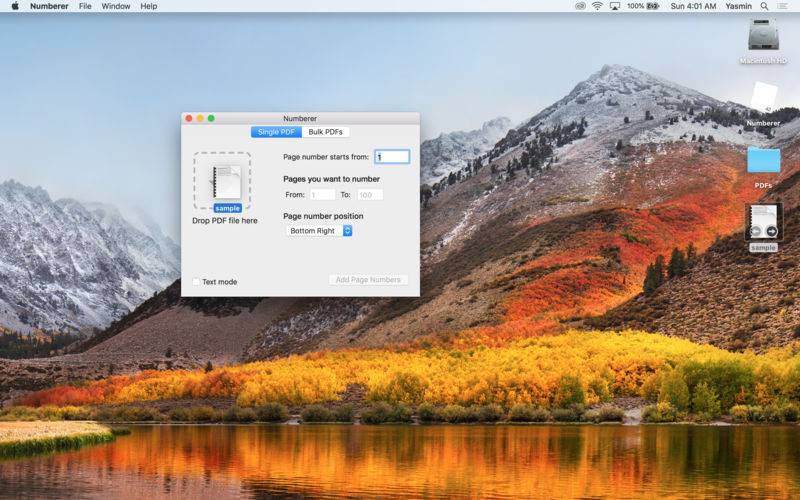
Task: Switch to the Bulk PDFs tab
Action: [x=328, y=132]
